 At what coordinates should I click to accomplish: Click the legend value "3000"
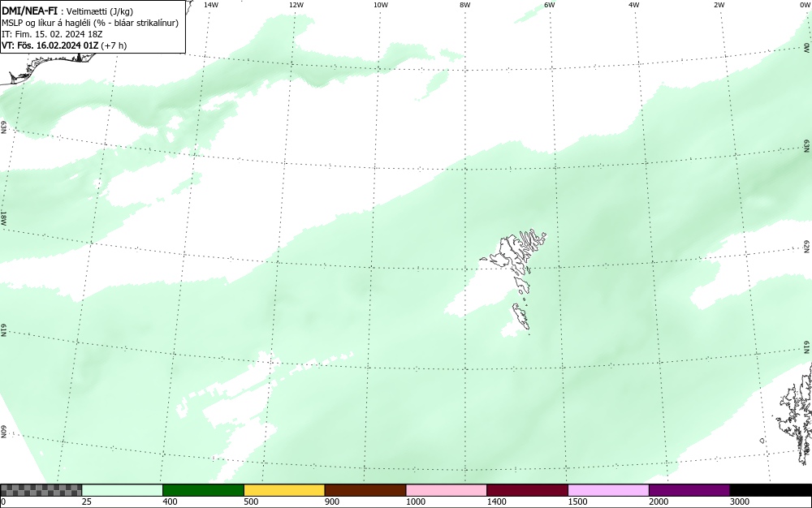coord(740,502)
